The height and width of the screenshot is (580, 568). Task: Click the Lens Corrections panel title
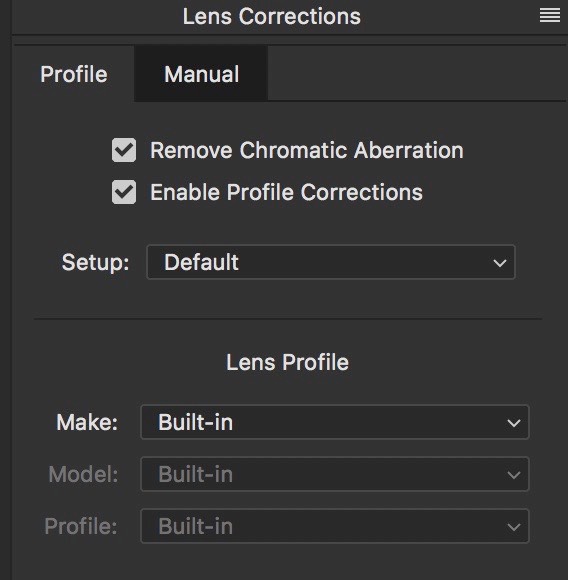(272, 16)
